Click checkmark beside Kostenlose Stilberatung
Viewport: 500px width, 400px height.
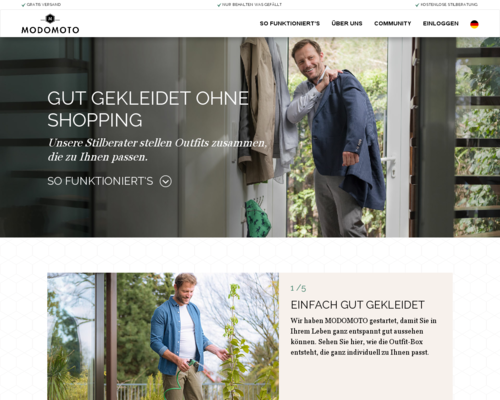tap(417, 5)
